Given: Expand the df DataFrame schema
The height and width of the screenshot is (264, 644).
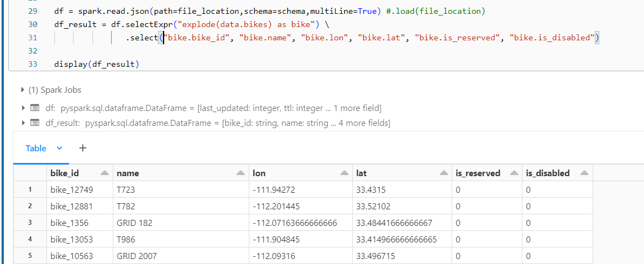Looking at the screenshot, I should tap(23, 108).
